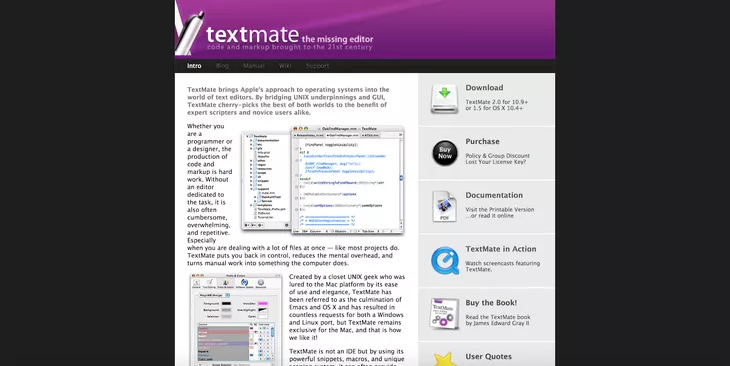The width and height of the screenshot is (730, 366).
Task: Open the Blog navigation tab
Action: click(x=222, y=66)
